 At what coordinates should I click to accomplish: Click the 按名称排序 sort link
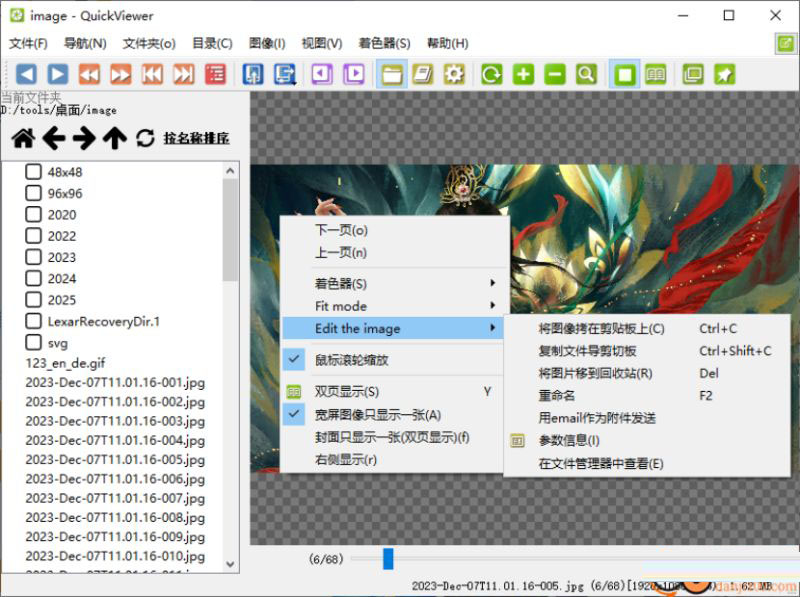point(196,138)
